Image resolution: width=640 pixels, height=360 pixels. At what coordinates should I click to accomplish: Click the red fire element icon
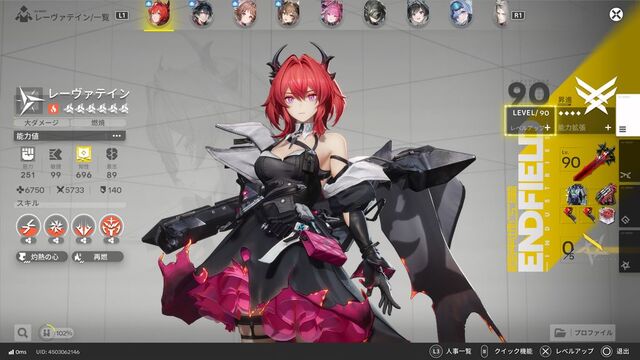[x=53, y=108]
